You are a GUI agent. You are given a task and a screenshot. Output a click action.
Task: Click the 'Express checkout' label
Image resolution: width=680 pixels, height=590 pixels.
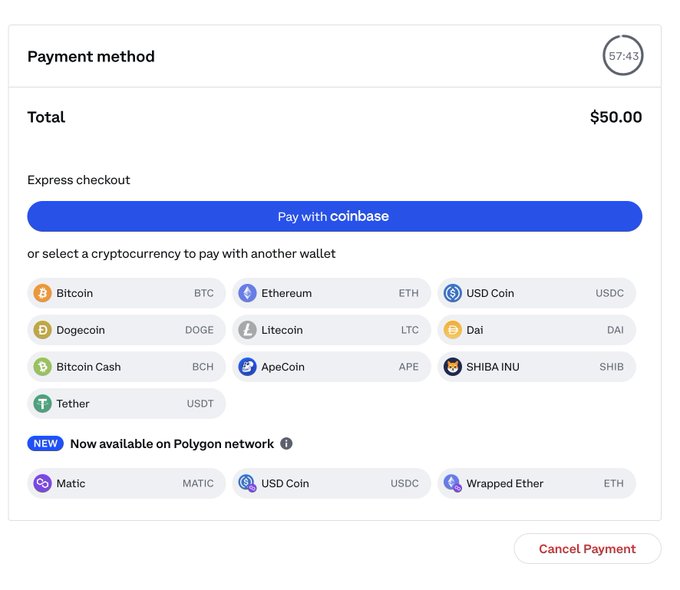pos(78,180)
